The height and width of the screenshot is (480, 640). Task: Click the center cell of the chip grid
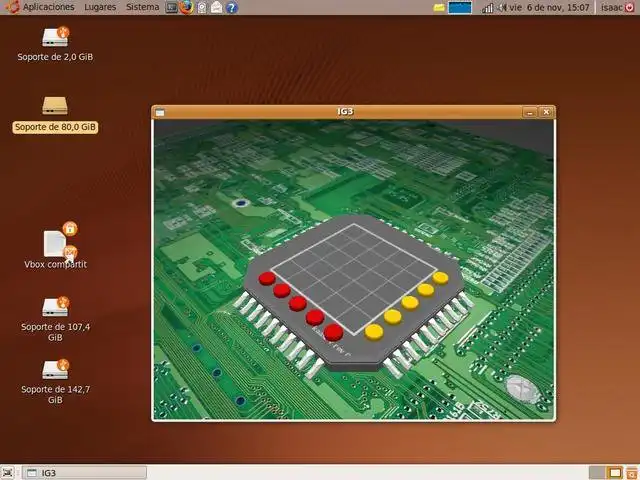(354, 271)
